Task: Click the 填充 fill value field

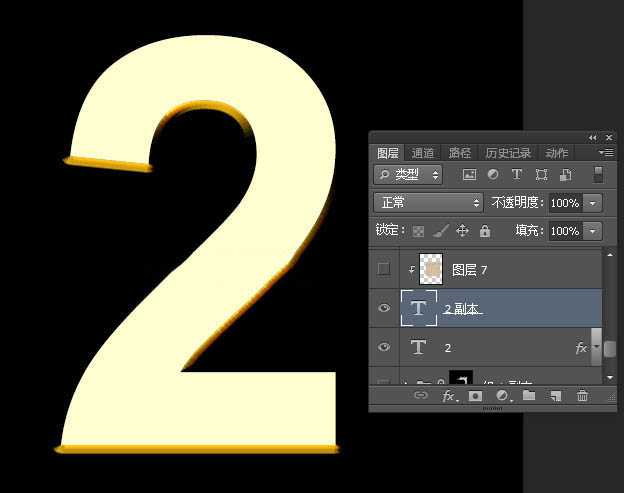Action: [564, 231]
